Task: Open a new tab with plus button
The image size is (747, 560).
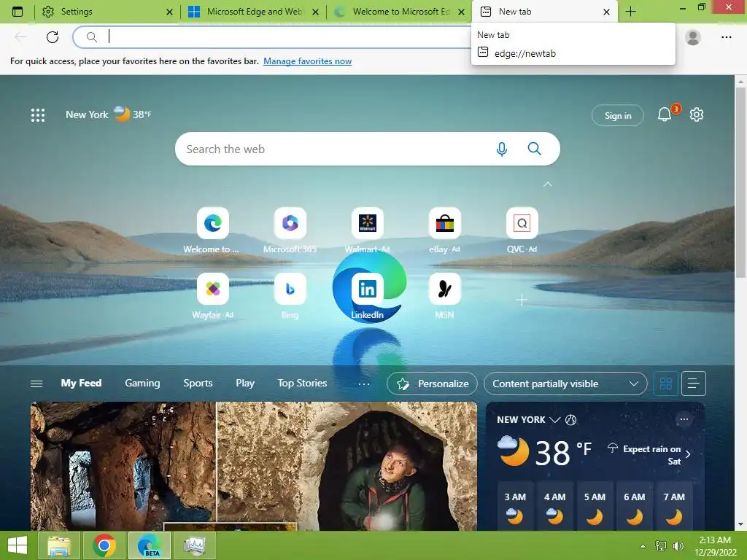Action: (x=630, y=12)
